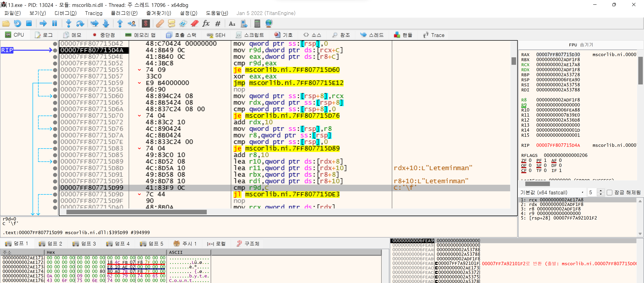Trace over with the dotted down arrow
The height and width of the screenshot is (283, 644).
tap(106, 24)
